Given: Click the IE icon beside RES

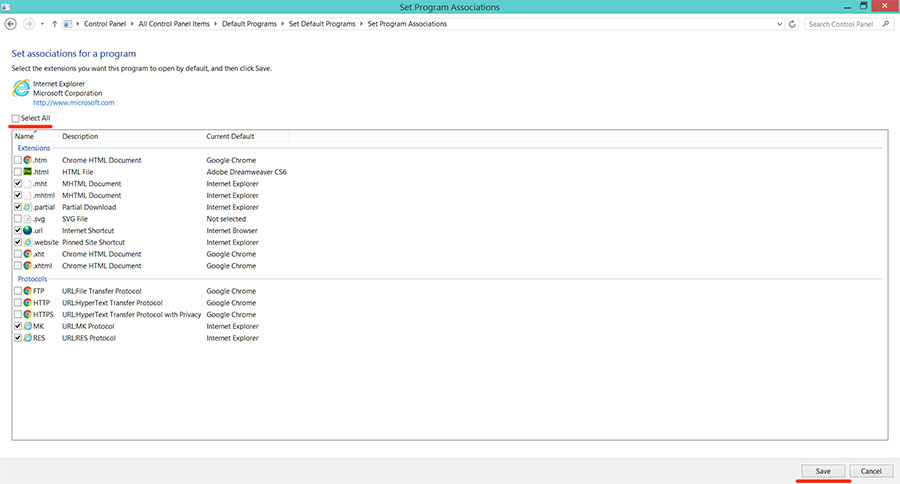Looking at the screenshot, I should point(28,338).
